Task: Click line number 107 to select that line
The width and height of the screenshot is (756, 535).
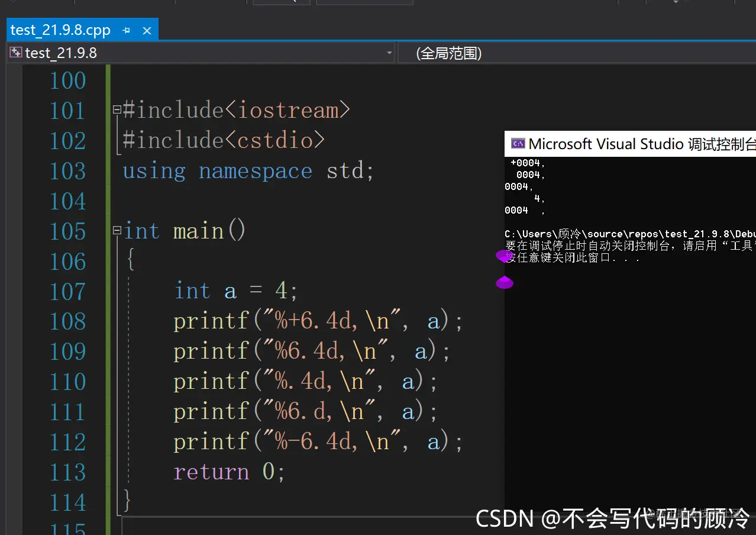Action: (67, 291)
